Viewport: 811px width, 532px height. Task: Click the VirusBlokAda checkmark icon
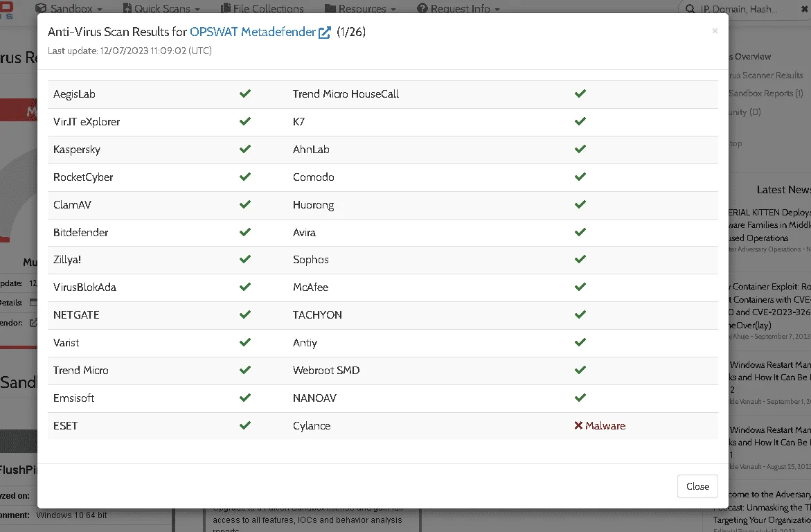click(x=245, y=287)
